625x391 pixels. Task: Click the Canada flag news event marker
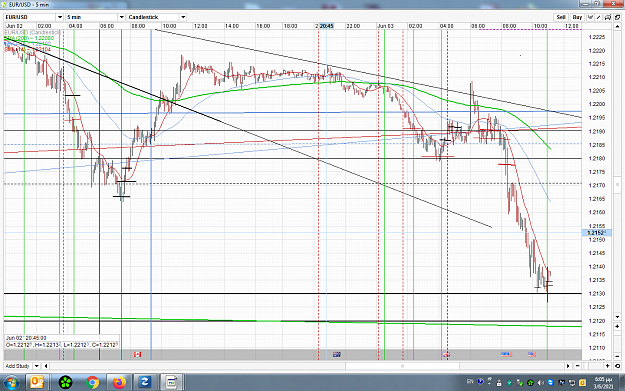(x=138, y=354)
